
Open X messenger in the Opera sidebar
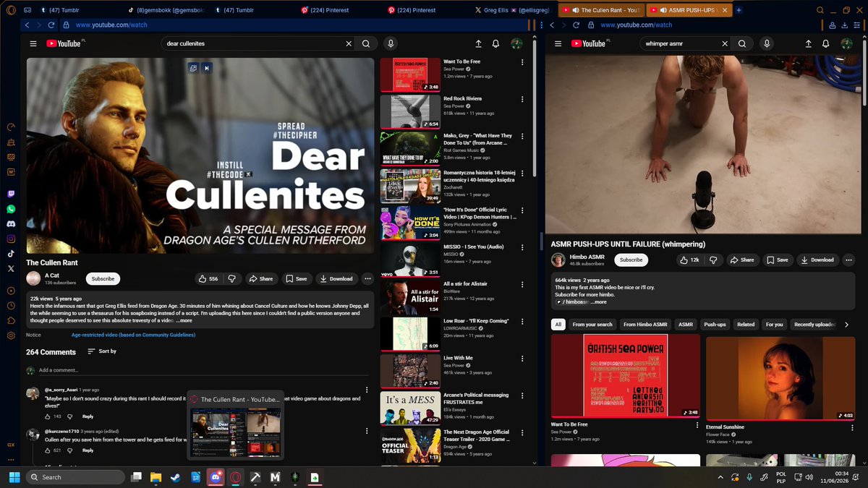[x=11, y=268]
